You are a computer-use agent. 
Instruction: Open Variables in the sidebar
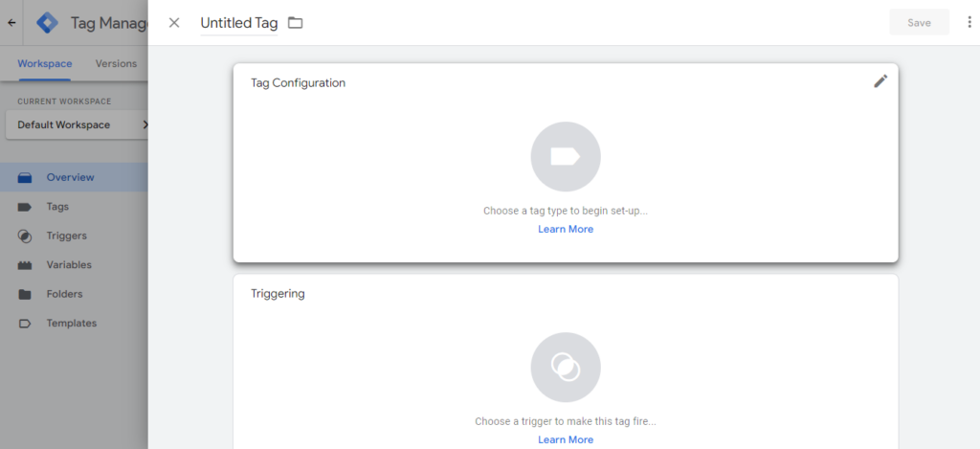[69, 265]
